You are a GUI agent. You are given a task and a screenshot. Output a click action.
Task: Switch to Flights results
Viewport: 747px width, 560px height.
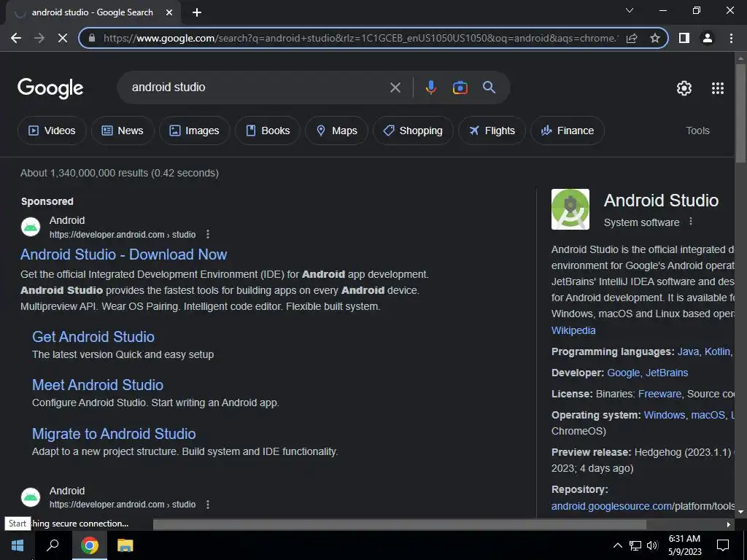tap(492, 131)
